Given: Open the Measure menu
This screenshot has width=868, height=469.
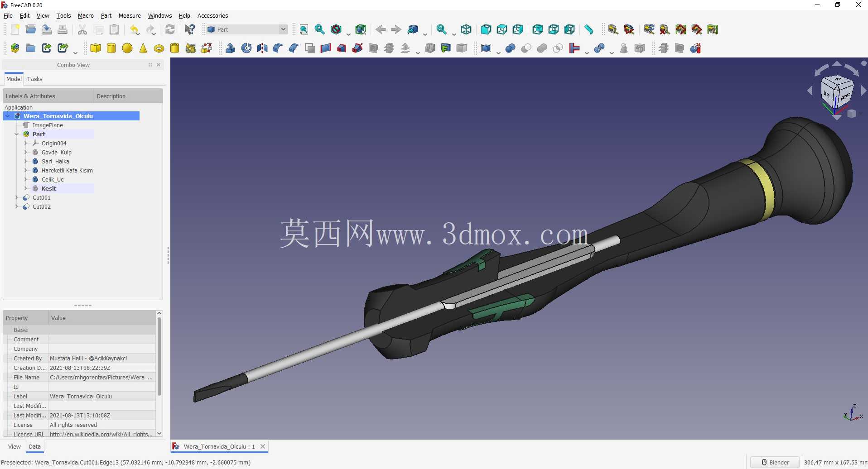Looking at the screenshot, I should tap(130, 15).
